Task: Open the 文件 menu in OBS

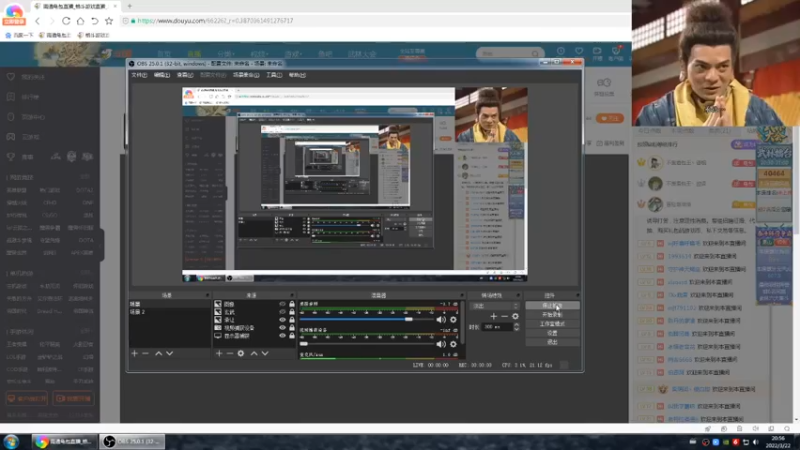Action: click(x=139, y=75)
